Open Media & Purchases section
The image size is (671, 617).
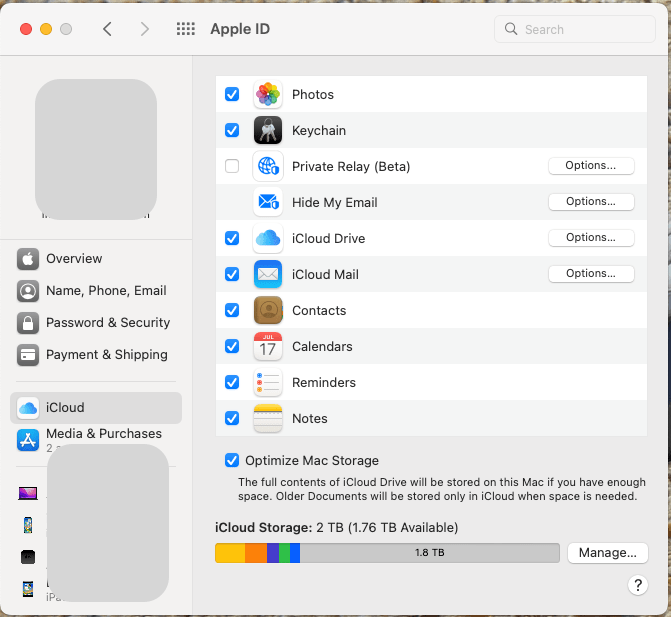[x=96, y=440]
